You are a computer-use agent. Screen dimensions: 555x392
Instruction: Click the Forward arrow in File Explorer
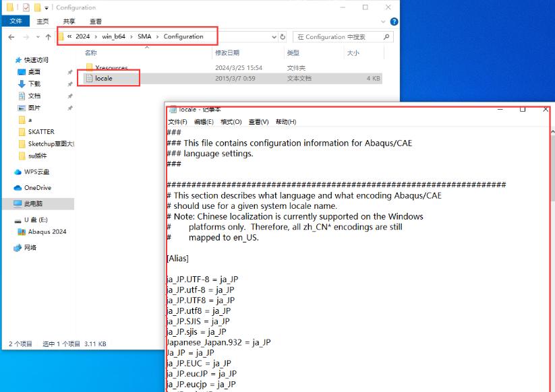[26, 37]
